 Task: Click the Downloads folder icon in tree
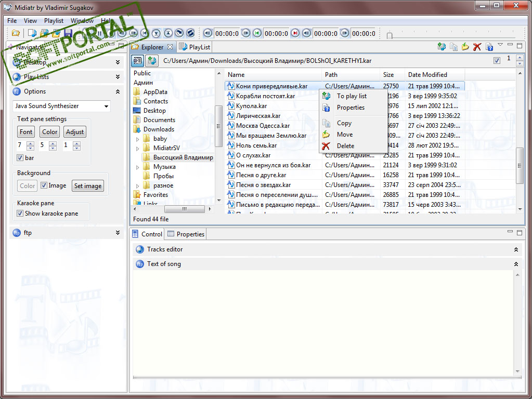(x=137, y=129)
